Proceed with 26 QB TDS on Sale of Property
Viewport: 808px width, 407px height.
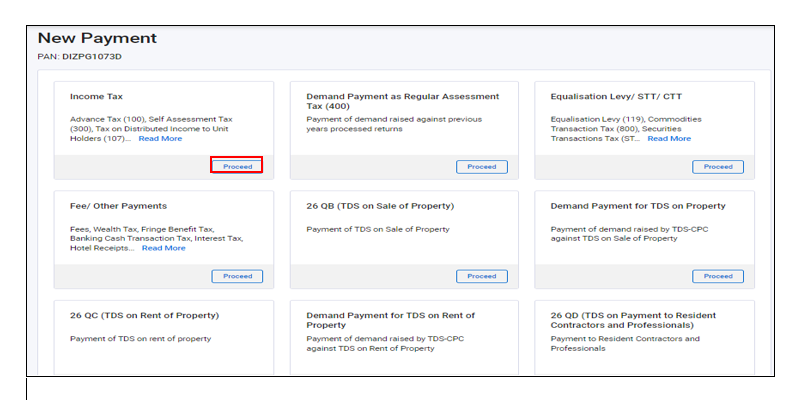(x=481, y=276)
